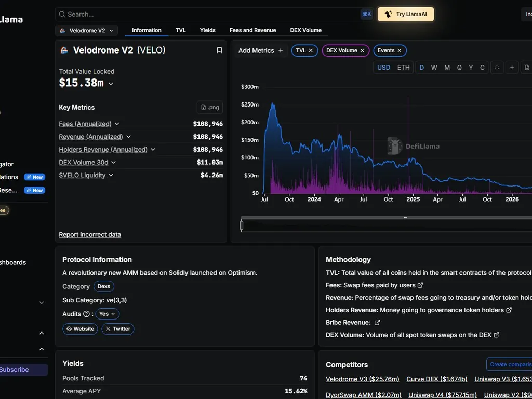This screenshot has height=399, width=532.
Task: Click Report incorrect data link
Action: (90, 235)
